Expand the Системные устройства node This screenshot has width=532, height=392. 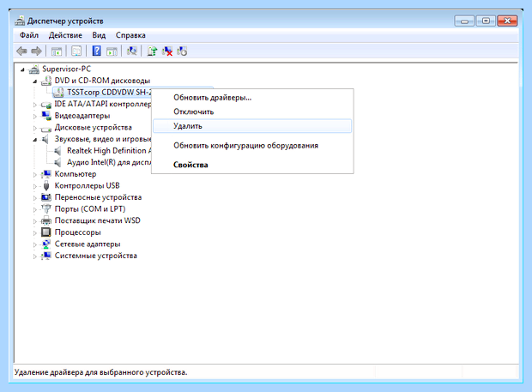tap(35, 256)
